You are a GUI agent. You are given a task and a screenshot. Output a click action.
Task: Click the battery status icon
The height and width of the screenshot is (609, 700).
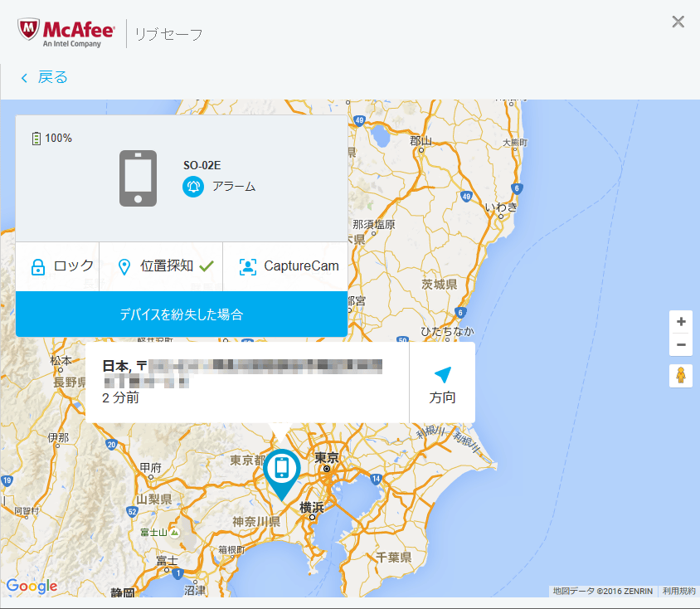coord(36,139)
